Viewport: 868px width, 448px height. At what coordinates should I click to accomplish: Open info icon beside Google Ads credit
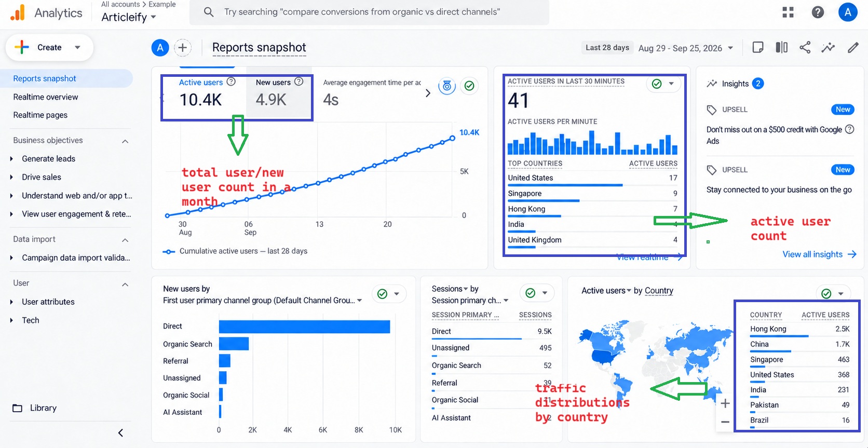pos(849,129)
